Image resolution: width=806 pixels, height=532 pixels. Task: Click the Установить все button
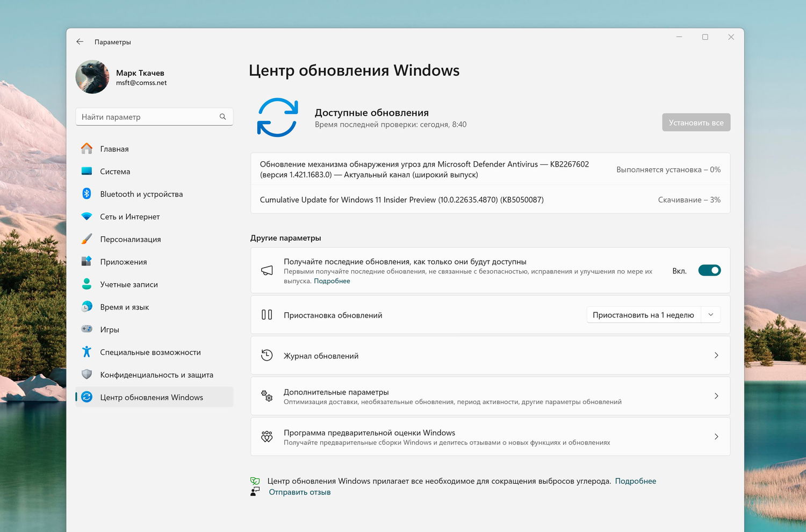tap(696, 123)
